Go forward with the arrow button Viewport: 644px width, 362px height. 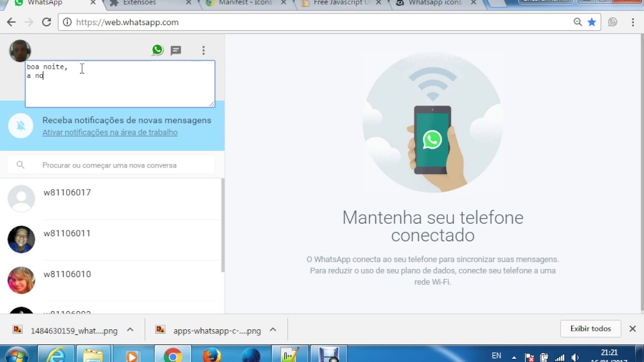(x=29, y=22)
